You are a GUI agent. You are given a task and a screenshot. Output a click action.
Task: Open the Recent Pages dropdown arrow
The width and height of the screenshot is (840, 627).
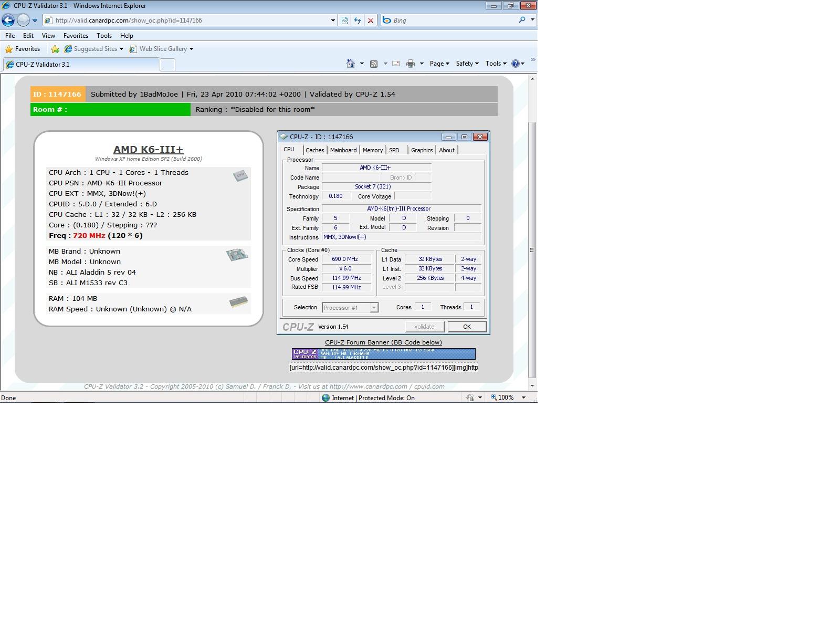(x=35, y=20)
